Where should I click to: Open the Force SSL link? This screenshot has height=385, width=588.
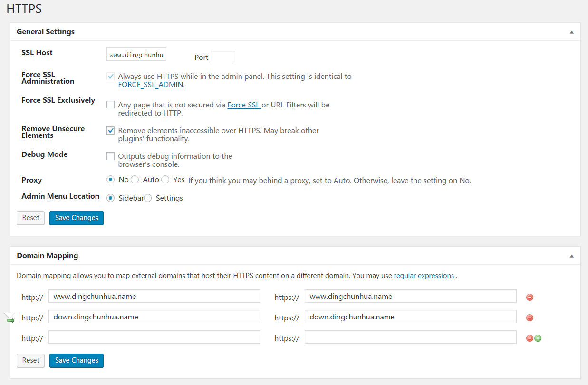click(x=244, y=105)
